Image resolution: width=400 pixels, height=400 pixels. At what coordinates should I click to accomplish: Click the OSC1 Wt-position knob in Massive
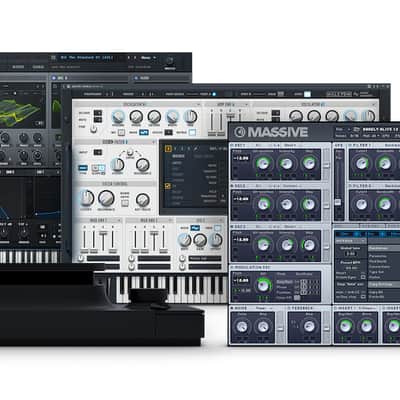pyautogui.click(x=263, y=164)
